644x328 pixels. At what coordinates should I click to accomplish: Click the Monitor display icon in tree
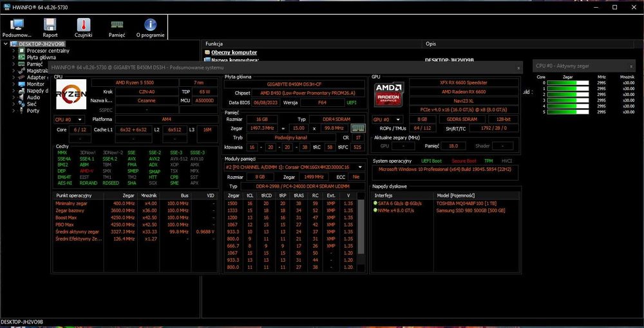22,84
